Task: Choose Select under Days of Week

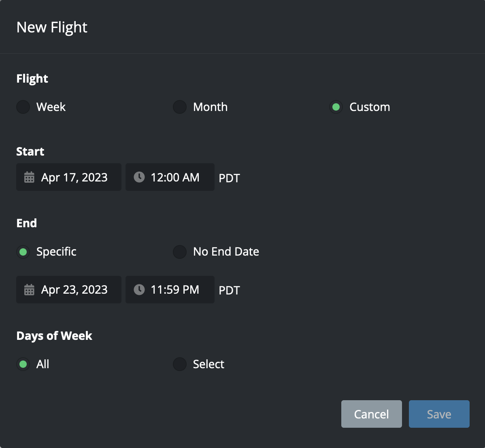Action: [x=180, y=364]
